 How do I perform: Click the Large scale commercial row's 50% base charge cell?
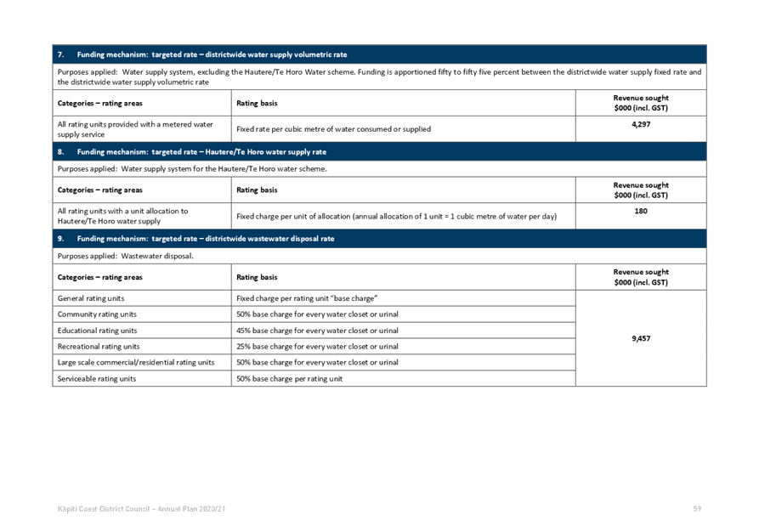coord(403,363)
